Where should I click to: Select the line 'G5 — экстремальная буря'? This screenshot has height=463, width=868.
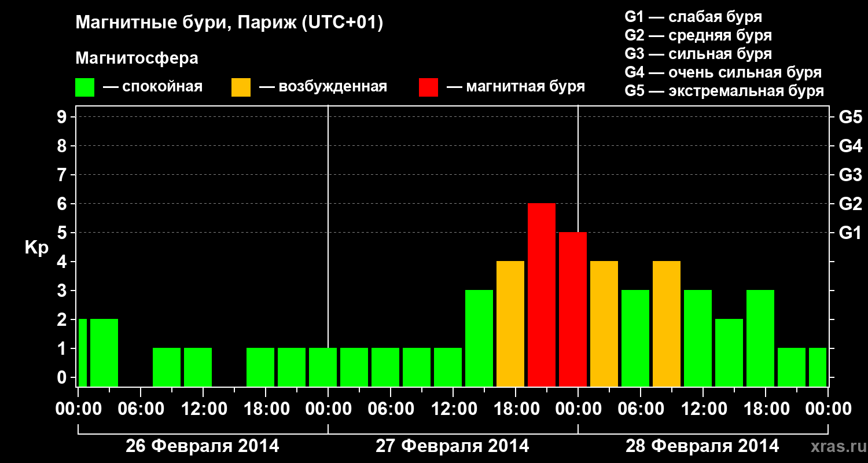tap(724, 91)
